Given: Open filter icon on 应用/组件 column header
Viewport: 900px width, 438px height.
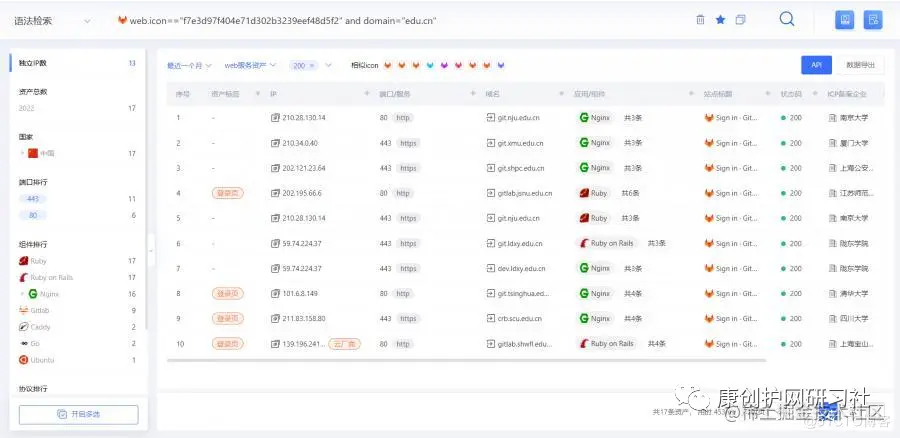Looking at the screenshot, I should point(692,94).
